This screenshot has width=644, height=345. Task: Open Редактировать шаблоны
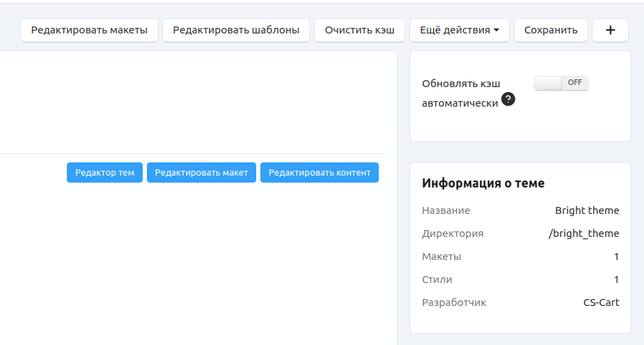236,31
